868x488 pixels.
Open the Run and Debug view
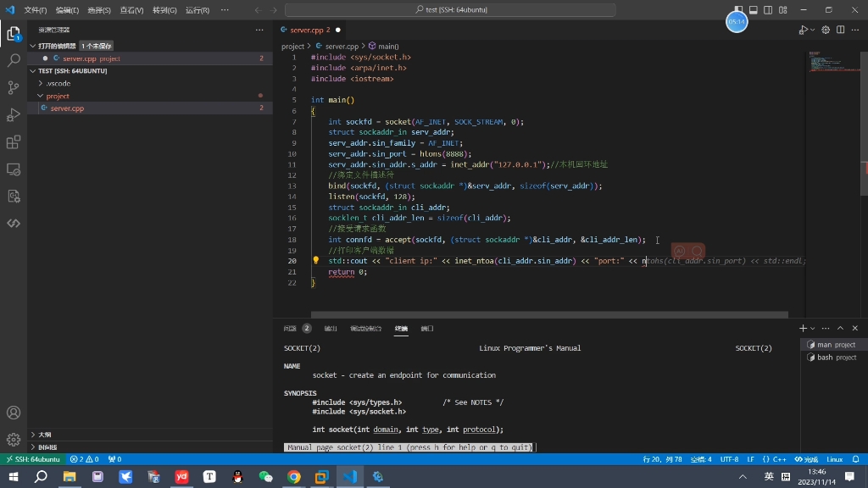point(14,114)
